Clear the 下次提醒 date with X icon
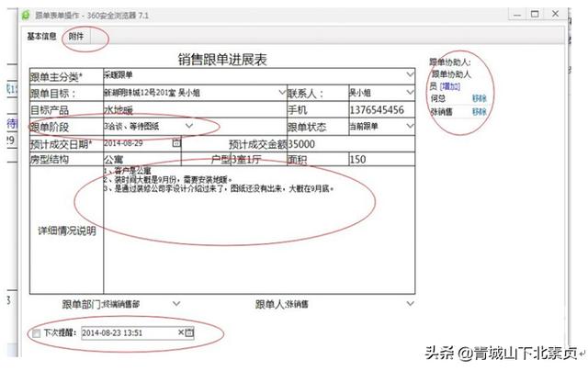The height and width of the screenshot is (371, 588). click(181, 332)
